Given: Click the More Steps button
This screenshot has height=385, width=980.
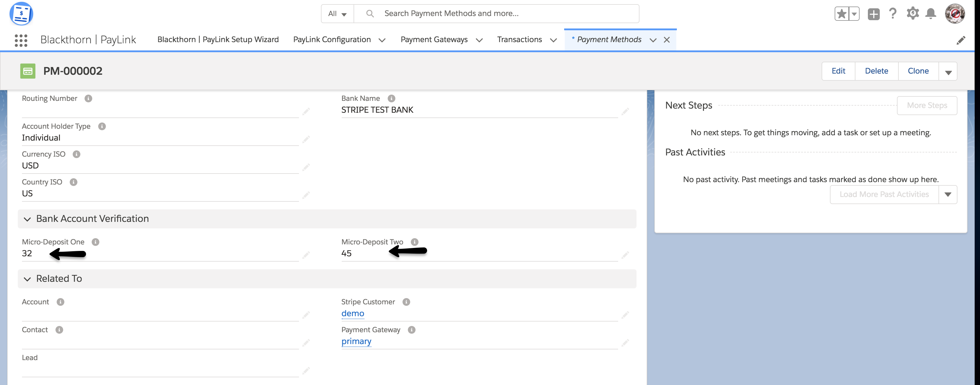Looking at the screenshot, I should (x=927, y=105).
